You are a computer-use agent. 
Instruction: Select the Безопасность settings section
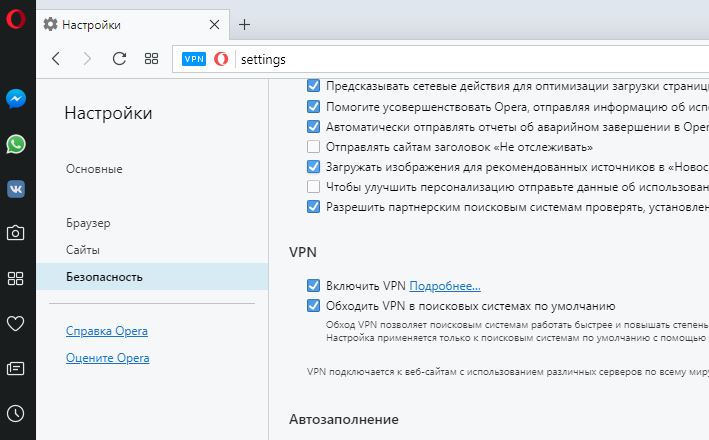[152, 277]
